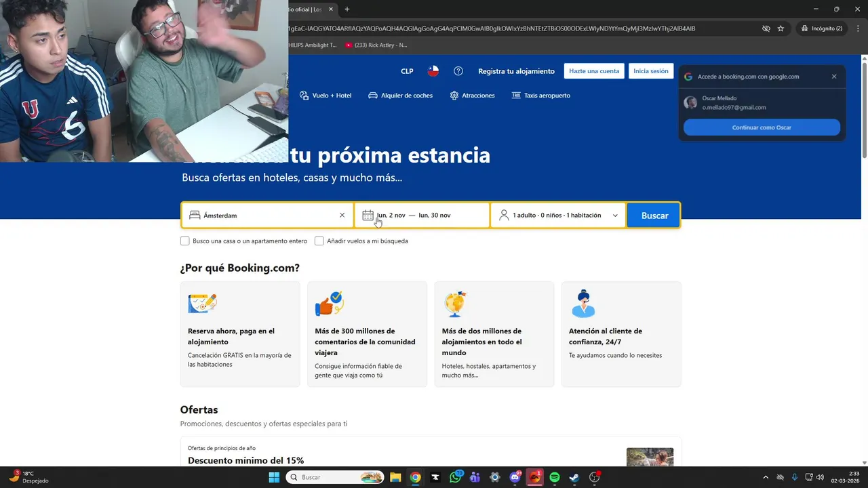Click the Vuelo + Hotel icon
Viewport: 868px width, 488px height.
click(304, 96)
